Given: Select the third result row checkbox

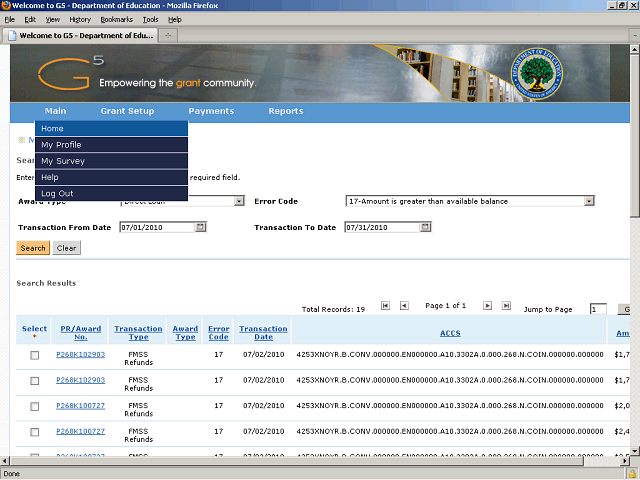Looking at the screenshot, I should 35,407.
